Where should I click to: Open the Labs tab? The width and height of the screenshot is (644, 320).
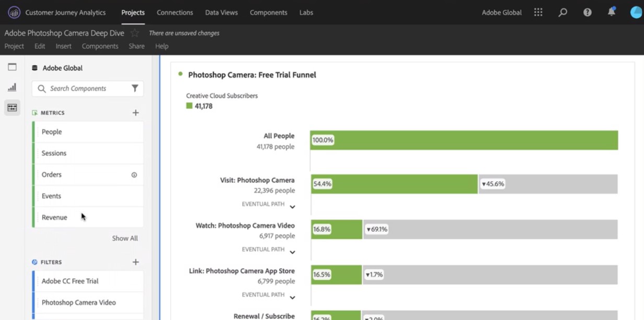(306, 13)
